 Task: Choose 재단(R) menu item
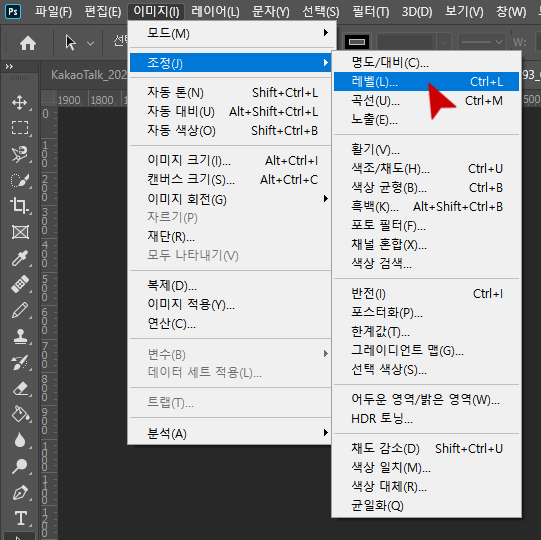click(x=230, y=237)
